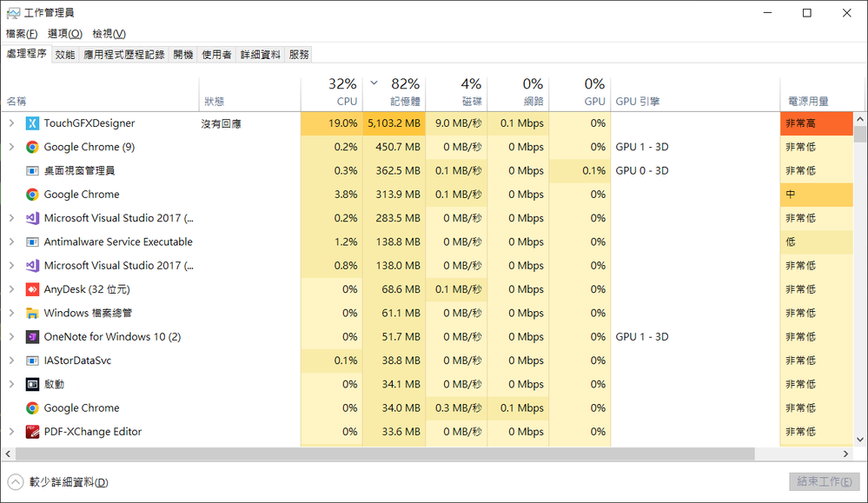Viewport: 868px width, 503px height.
Task: Sort by the 記憶體 column header
Action: (394, 95)
